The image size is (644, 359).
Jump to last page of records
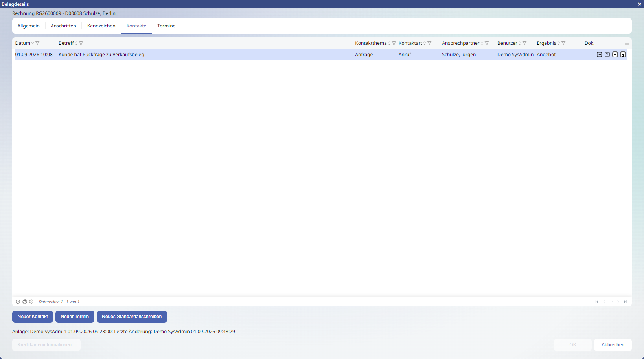(x=625, y=302)
